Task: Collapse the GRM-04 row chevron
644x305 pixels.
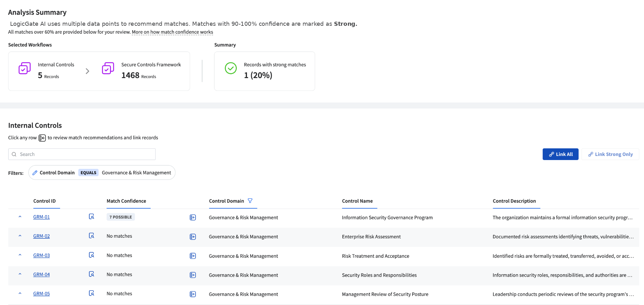Action: coord(20,274)
